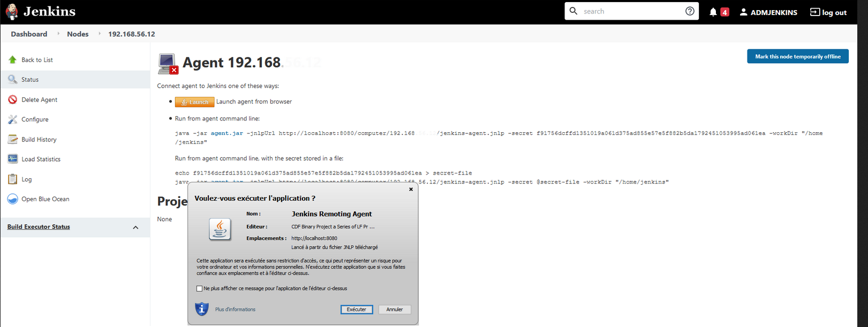The width and height of the screenshot is (868, 327).
Task: Focus the search input field
Action: pos(632,11)
